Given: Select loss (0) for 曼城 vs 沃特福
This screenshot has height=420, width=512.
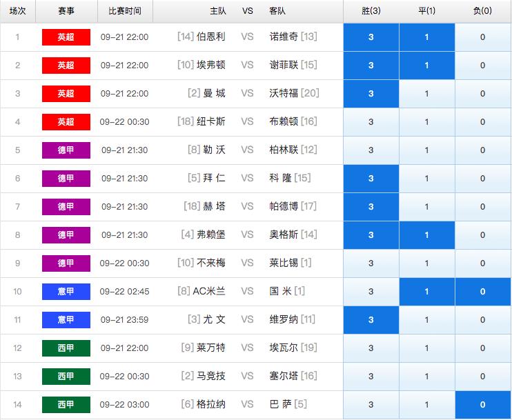Looking at the screenshot, I should (x=482, y=94).
